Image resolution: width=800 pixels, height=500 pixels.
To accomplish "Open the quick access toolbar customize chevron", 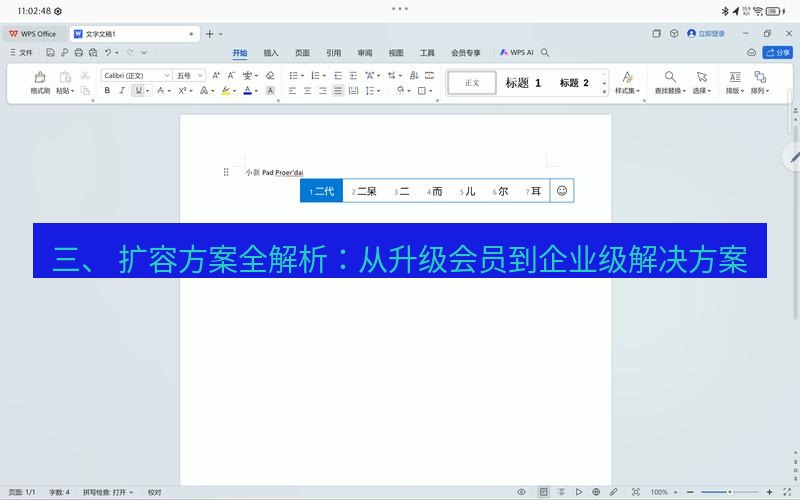I will click(144, 53).
